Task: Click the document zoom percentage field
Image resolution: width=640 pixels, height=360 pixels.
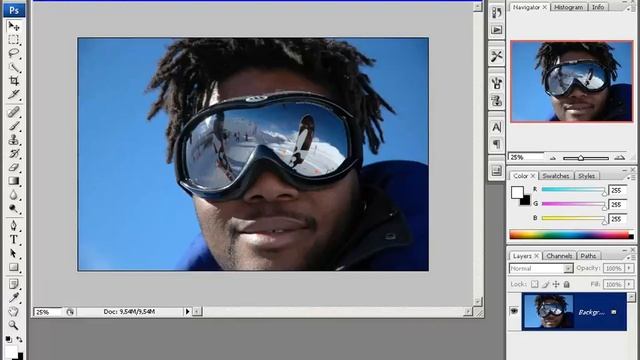Action: (x=47, y=312)
